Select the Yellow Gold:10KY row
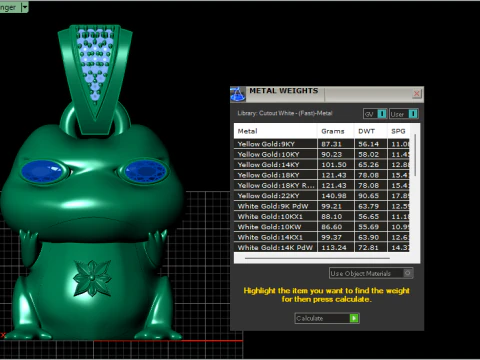 (x=322, y=154)
